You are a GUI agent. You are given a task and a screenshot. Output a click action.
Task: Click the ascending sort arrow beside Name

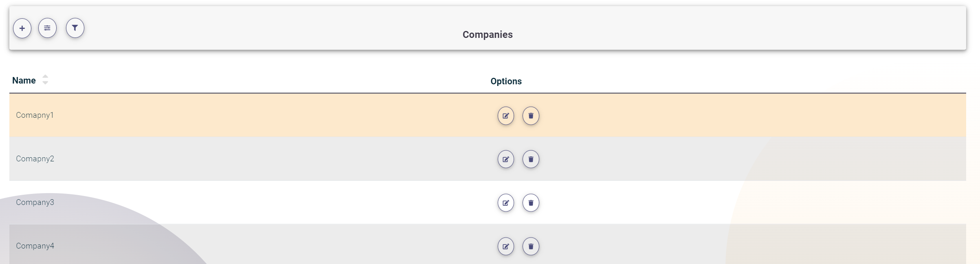tap(45, 77)
